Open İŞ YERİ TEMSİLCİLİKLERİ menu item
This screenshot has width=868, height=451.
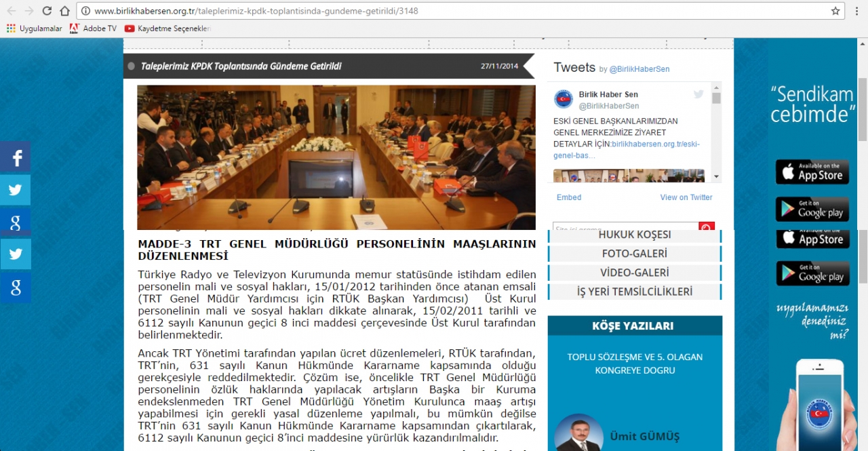[x=635, y=292]
